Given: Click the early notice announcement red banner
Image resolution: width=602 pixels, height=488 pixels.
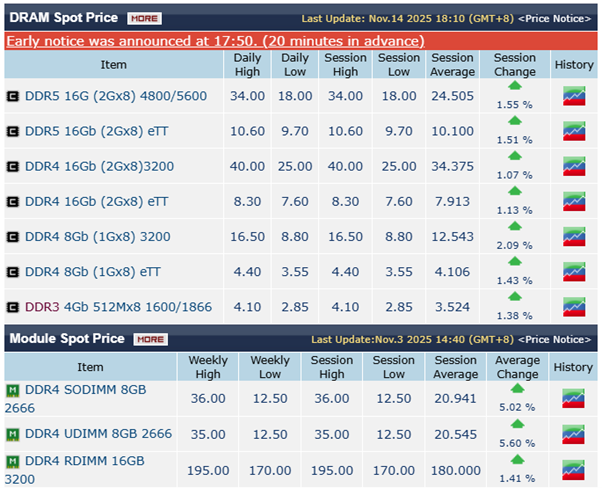Looking at the screenshot, I should (215, 41).
